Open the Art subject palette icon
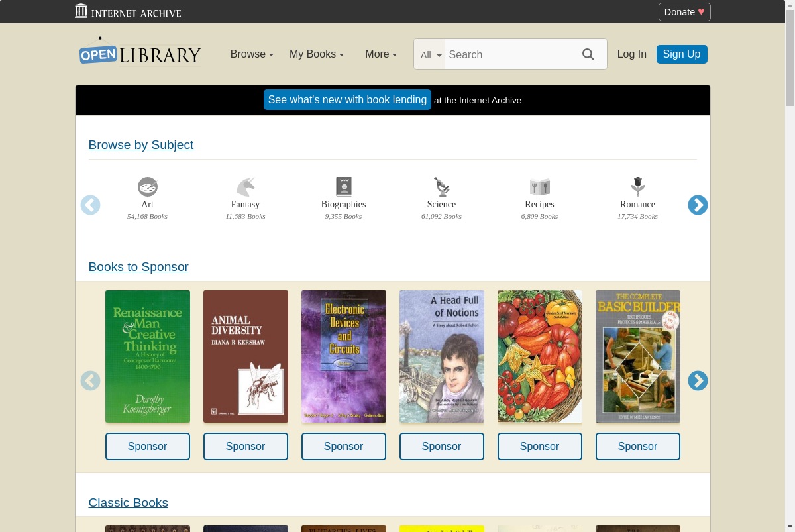 147,187
